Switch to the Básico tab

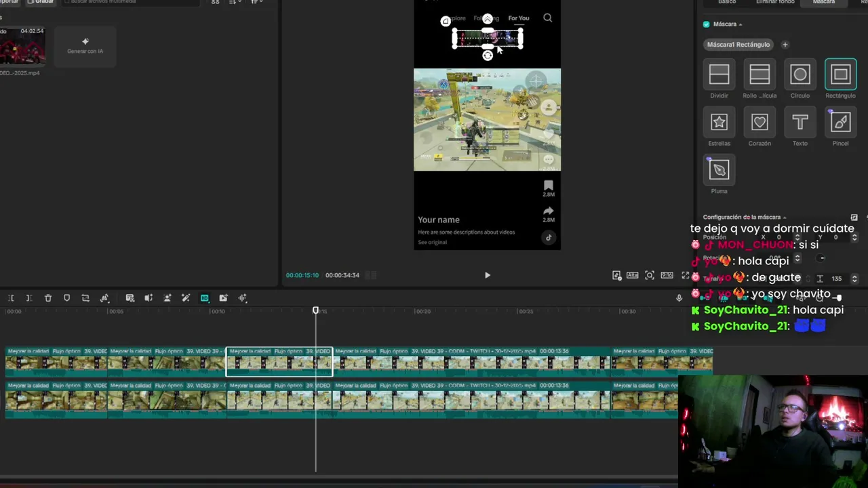727,3
